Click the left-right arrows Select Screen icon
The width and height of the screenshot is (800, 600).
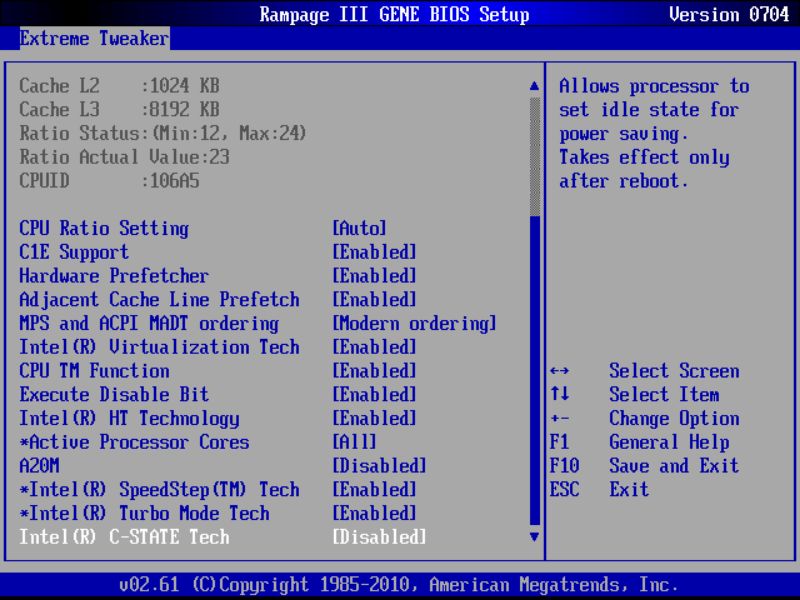coord(560,371)
